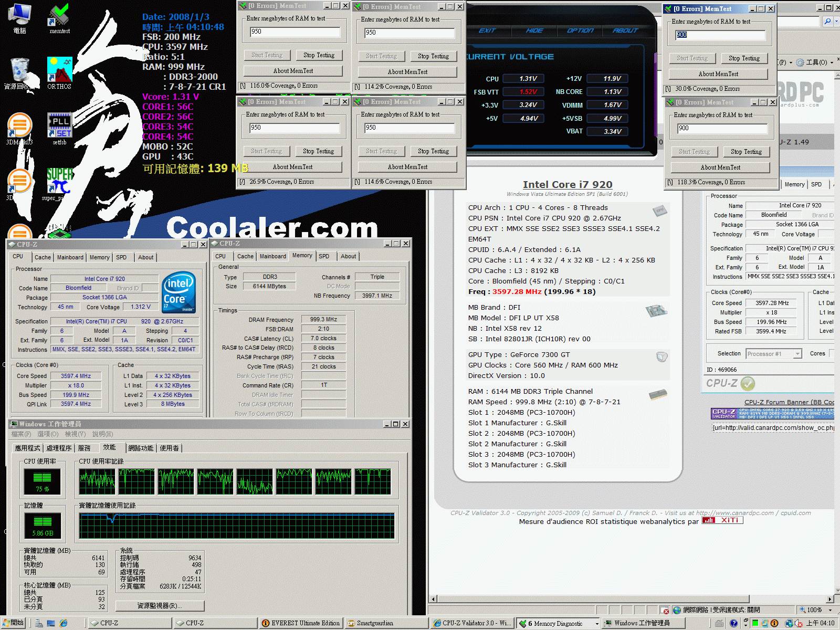
Task: Open Smartguardian OPTION
Action: click(580, 30)
